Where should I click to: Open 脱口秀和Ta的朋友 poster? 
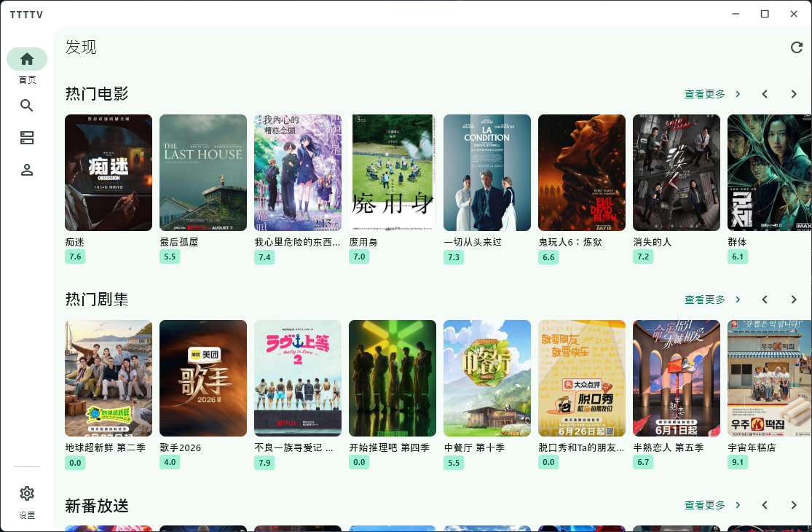(x=582, y=378)
